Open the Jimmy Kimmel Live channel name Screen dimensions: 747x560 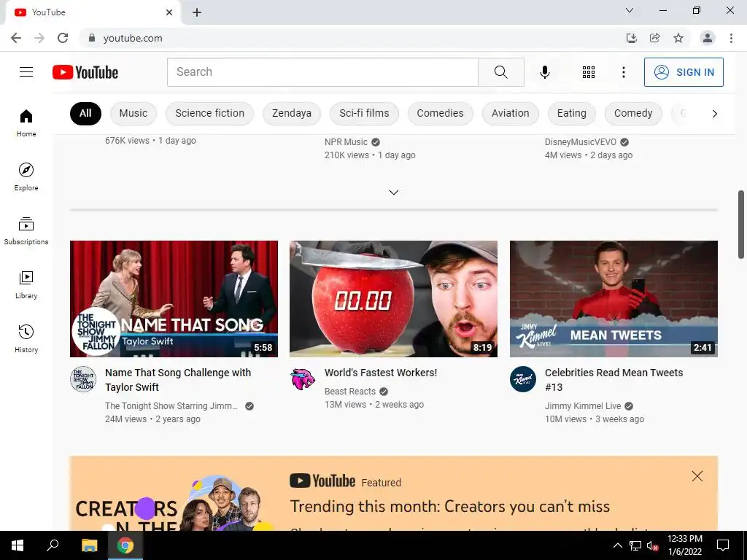583,406
